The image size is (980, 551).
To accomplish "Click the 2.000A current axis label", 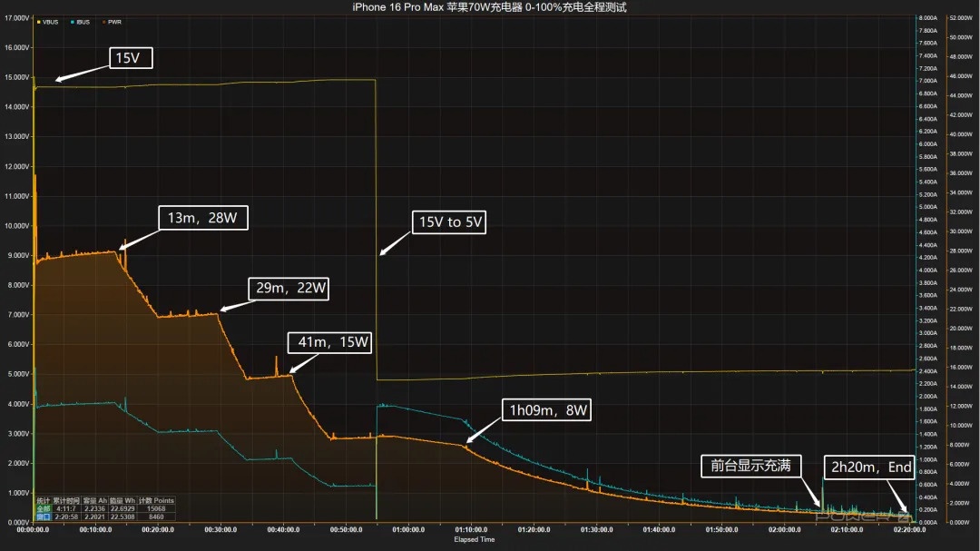I will coord(928,397).
